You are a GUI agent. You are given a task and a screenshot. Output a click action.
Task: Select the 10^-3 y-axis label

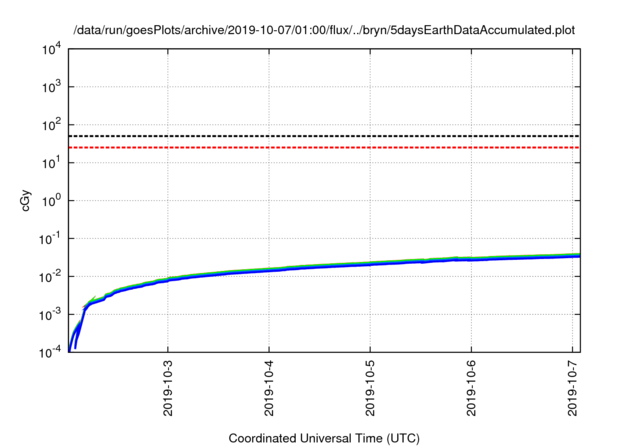[50, 315]
